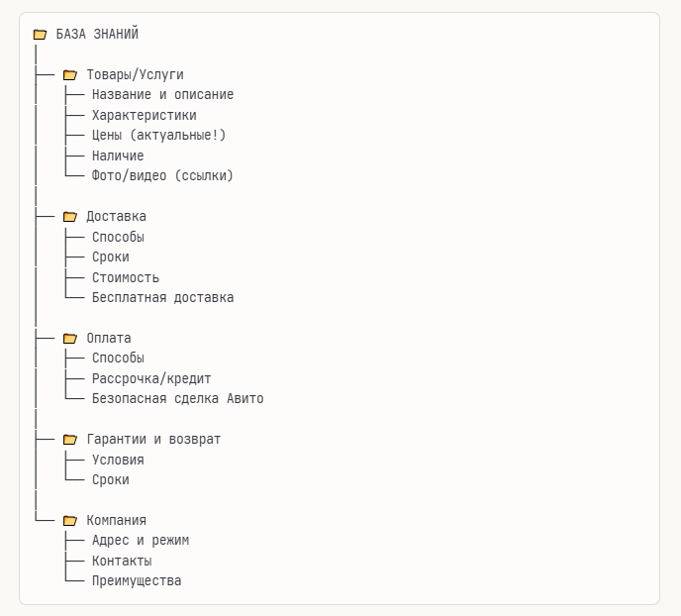
Task: Select Способы under Доставка
Action: coord(118,238)
